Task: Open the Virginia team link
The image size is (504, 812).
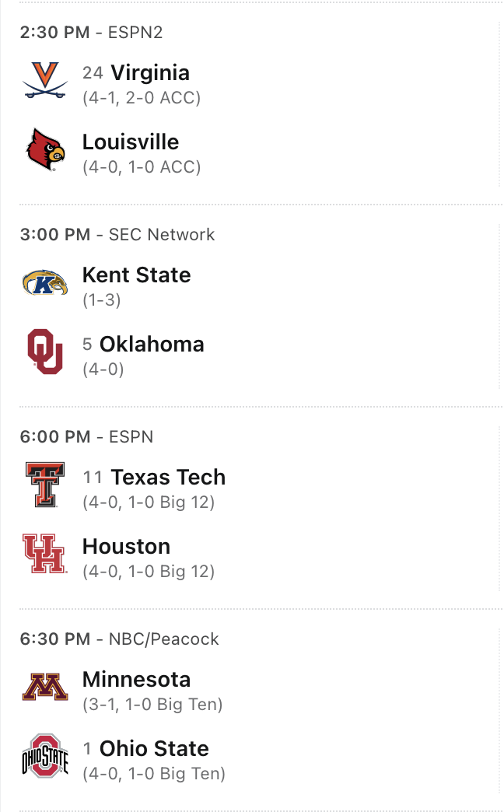Action: pyautogui.click(x=150, y=73)
